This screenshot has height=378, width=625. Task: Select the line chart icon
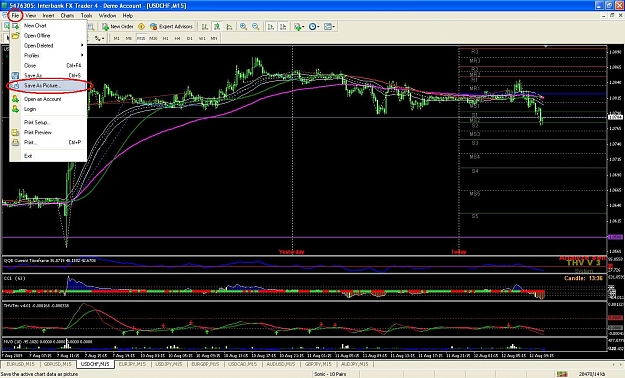[229, 27]
